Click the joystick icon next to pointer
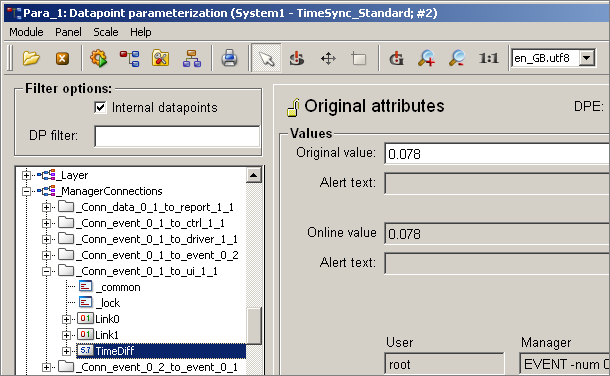Viewport: 610px width, 376px height. (297, 58)
